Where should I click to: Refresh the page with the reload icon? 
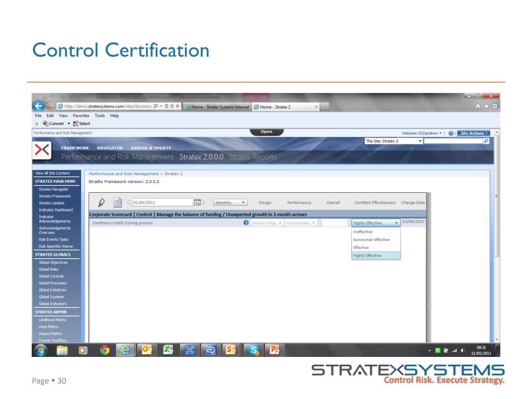point(171,106)
